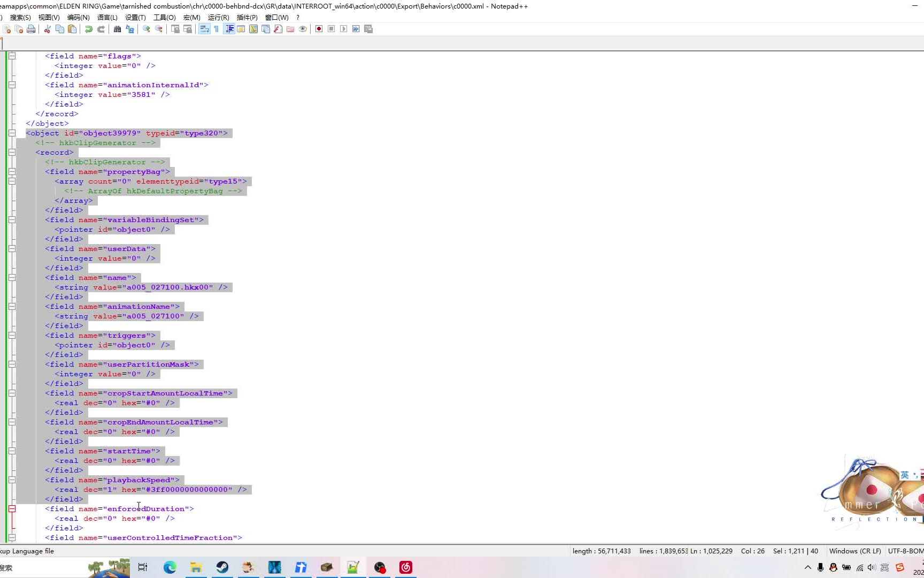924x578 pixels.
Task: Collapse the animationInternalId field fold marker
Action: click(x=12, y=85)
